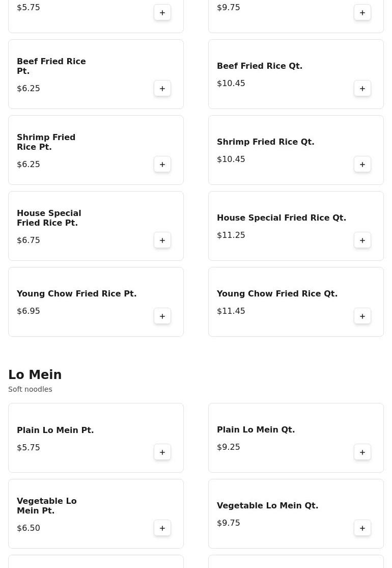This screenshot has height=568, width=392.
Task: Add Young Chow Fried Rice Qt.
Action: pos(362,316)
